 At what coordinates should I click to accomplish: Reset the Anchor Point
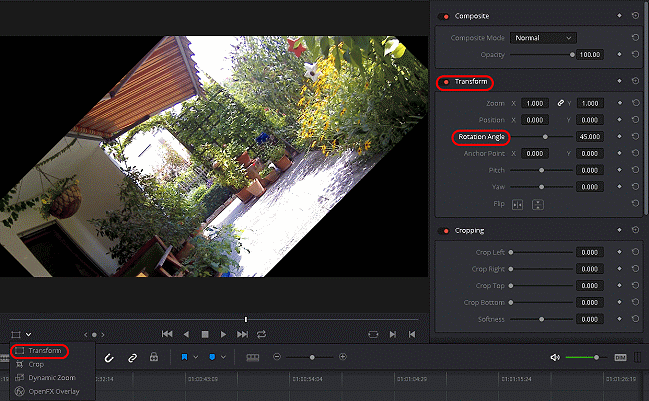[x=635, y=153]
